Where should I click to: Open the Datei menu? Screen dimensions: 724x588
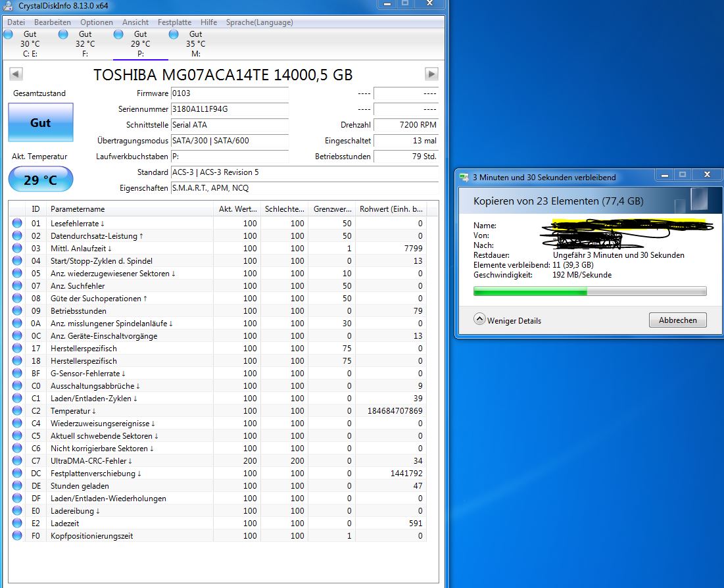[16, 22]
